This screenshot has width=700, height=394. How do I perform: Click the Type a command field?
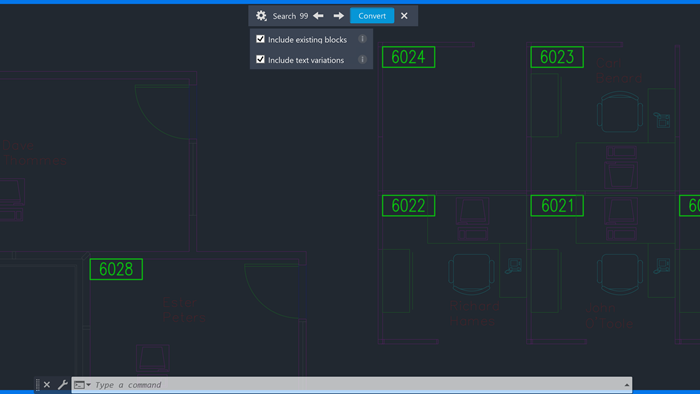[357, 385]
